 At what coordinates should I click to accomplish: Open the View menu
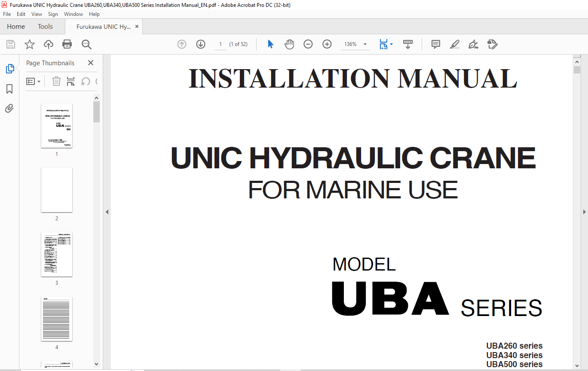37,14
